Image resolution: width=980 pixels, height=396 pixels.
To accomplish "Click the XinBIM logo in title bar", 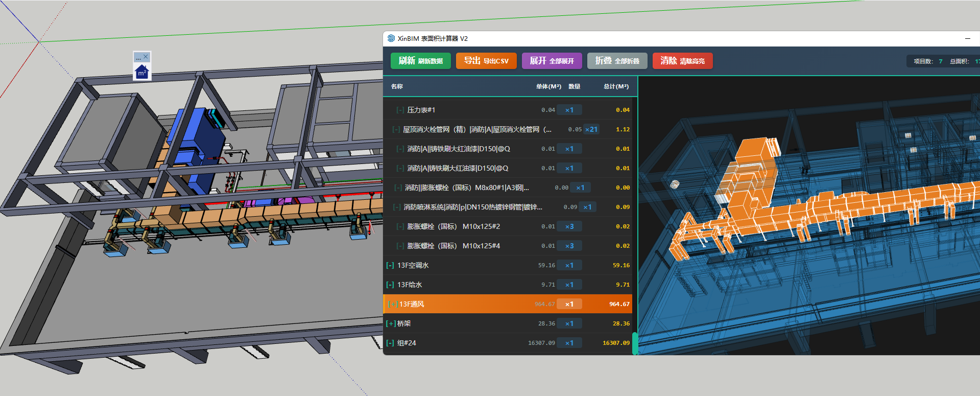I will (x=391, y=38).
